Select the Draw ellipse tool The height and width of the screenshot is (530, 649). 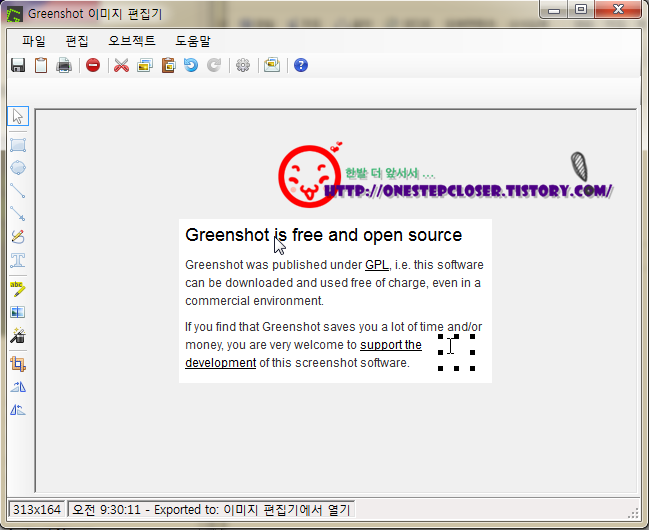[x=18, y=168]
